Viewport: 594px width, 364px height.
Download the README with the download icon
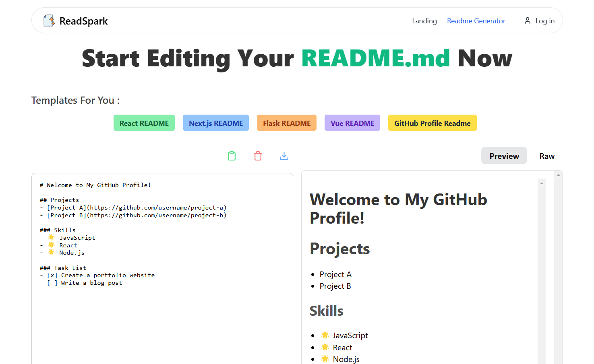284,156
